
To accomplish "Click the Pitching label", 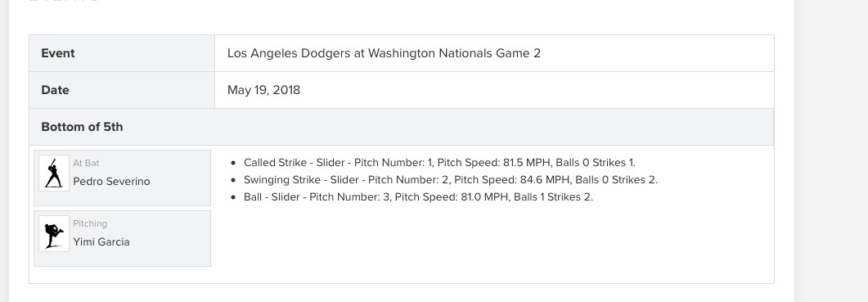I will 90,224.
